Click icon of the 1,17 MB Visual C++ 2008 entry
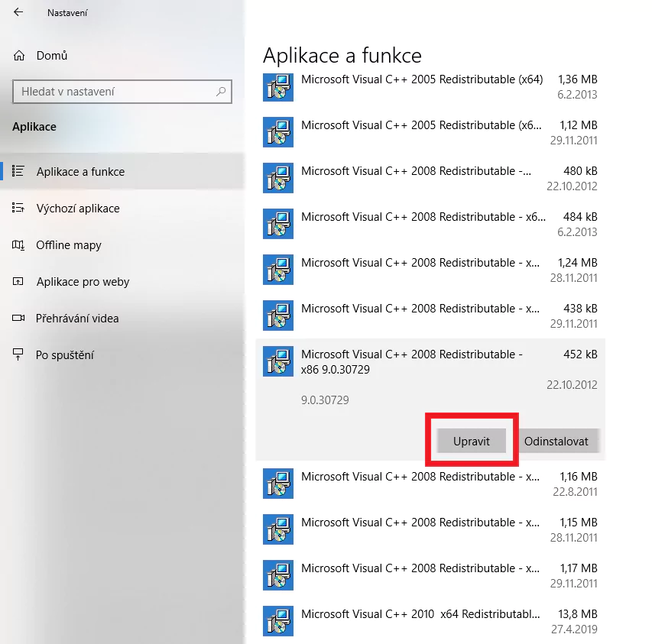 (x=278, y=575)
